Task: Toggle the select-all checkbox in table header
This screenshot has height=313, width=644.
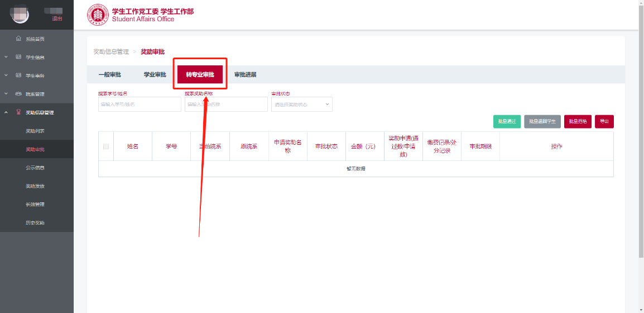Action: tap(106, 146)
